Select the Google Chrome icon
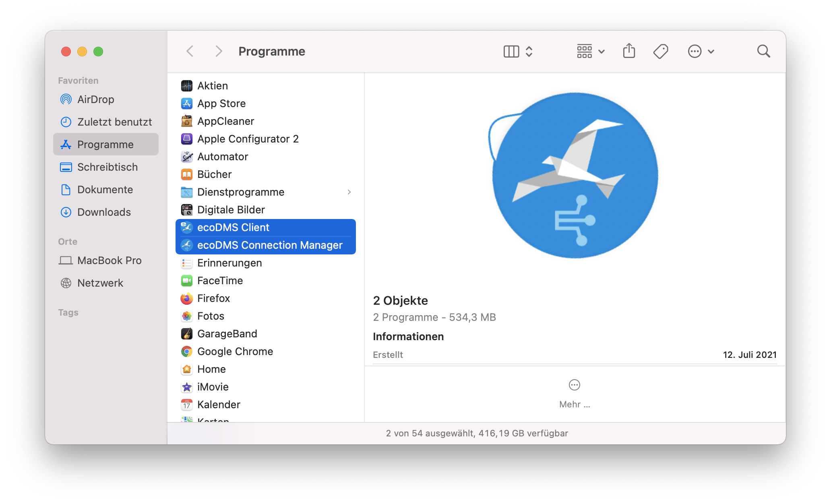This screenshot has height=504, width=831. 187,351
